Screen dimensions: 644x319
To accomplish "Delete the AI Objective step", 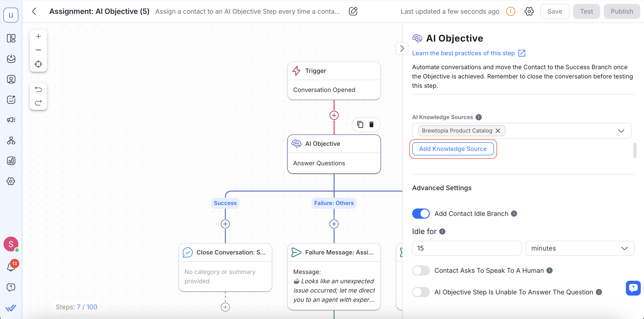I will click(x=371, y=124).
